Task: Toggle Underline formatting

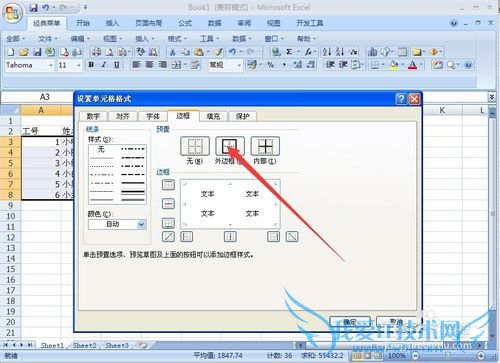Action: pos(117,65)
